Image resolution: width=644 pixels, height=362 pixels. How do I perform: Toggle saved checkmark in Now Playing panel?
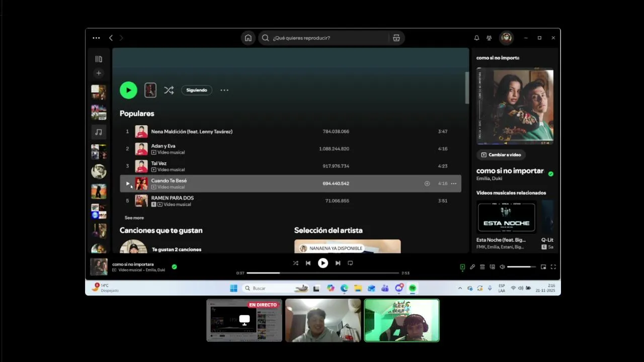tap(550, 174)
